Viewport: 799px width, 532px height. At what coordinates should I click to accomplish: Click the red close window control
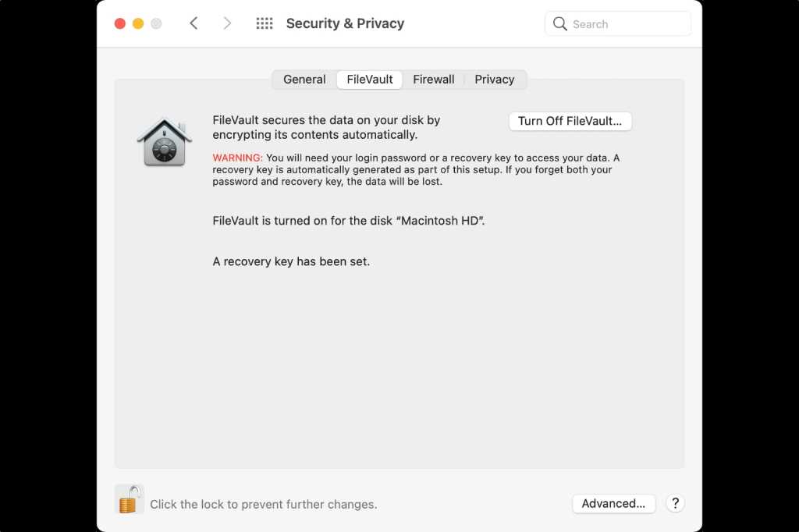click(119, 23)
